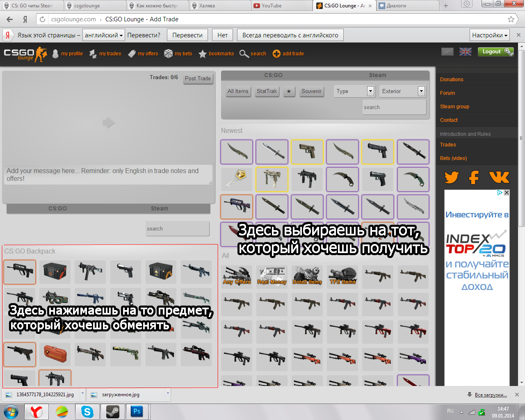525x420 pixels.
Task: Open the Facebook page icon
Action: (x=474, y=177)
